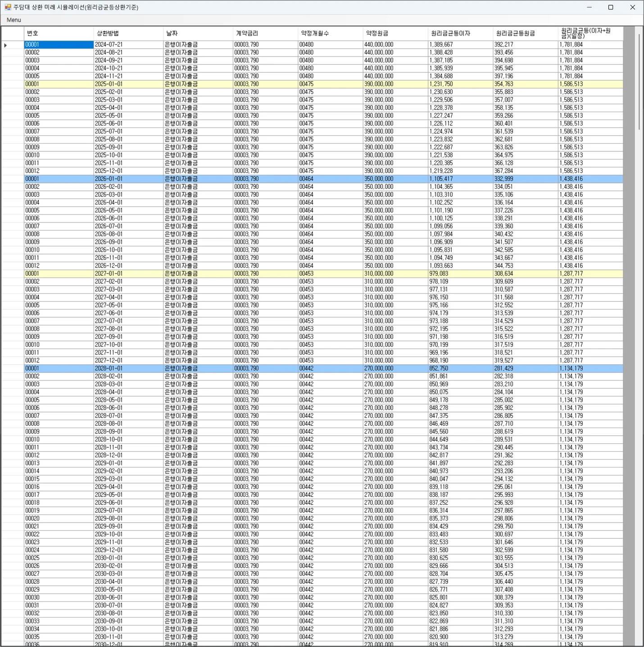Screen dimensions: 644x647
Task: Sort by the 번호 column header
Action: pos(59,33)
